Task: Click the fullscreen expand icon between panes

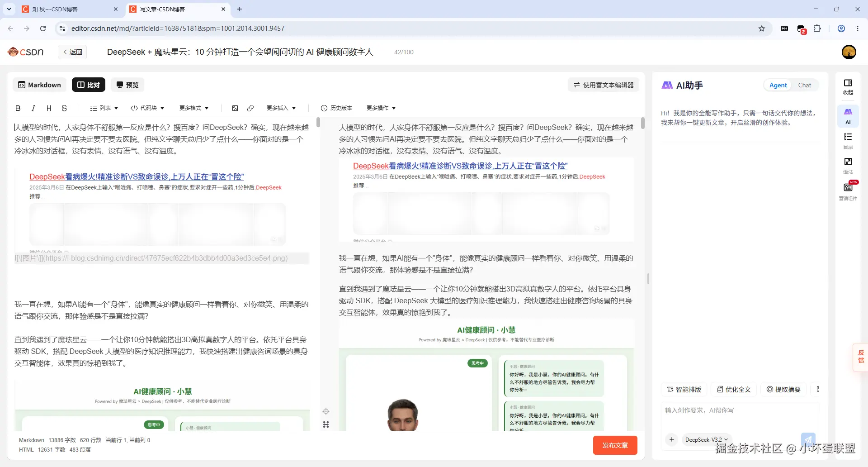Action: click(326, 424)
